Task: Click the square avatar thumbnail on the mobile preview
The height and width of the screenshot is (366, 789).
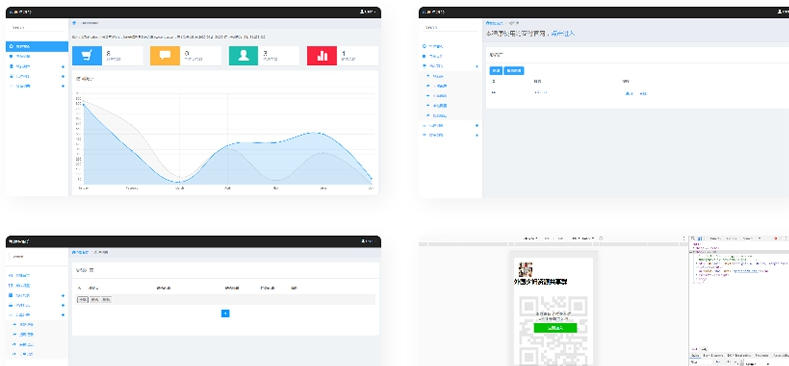Action: pos(525,269)
